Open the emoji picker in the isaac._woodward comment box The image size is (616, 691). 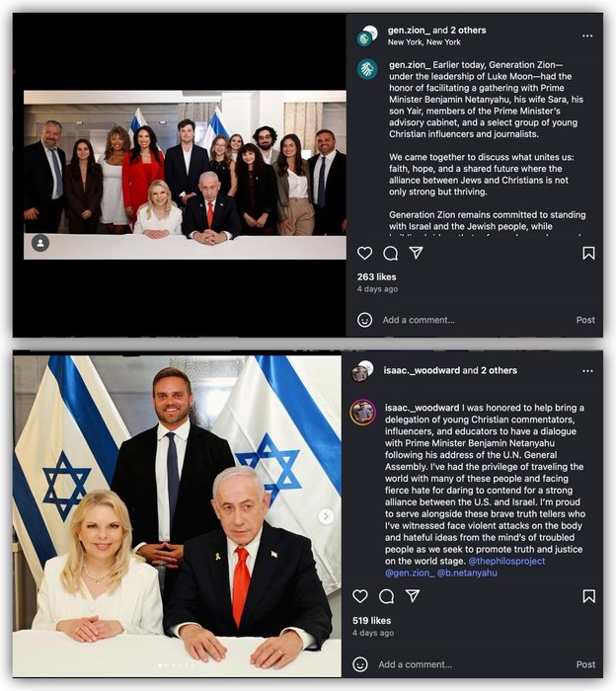pos(360,664)
